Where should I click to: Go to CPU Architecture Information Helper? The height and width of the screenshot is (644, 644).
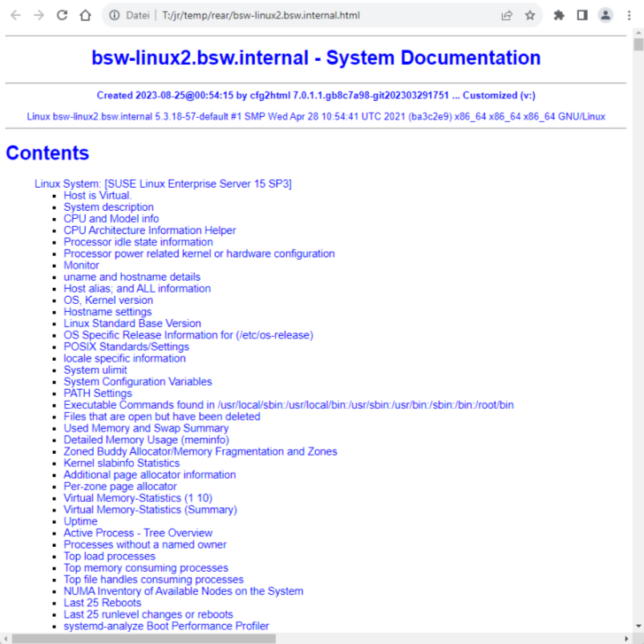click(150, 230)
